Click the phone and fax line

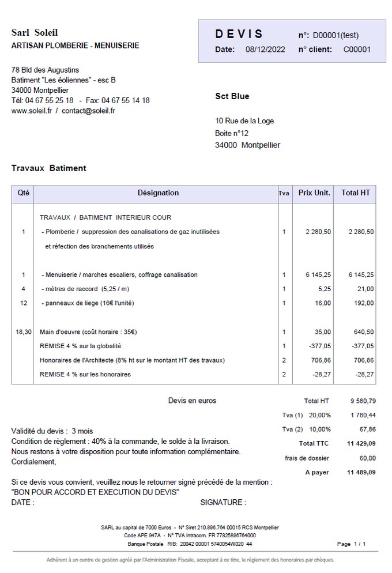coord(80,100)
